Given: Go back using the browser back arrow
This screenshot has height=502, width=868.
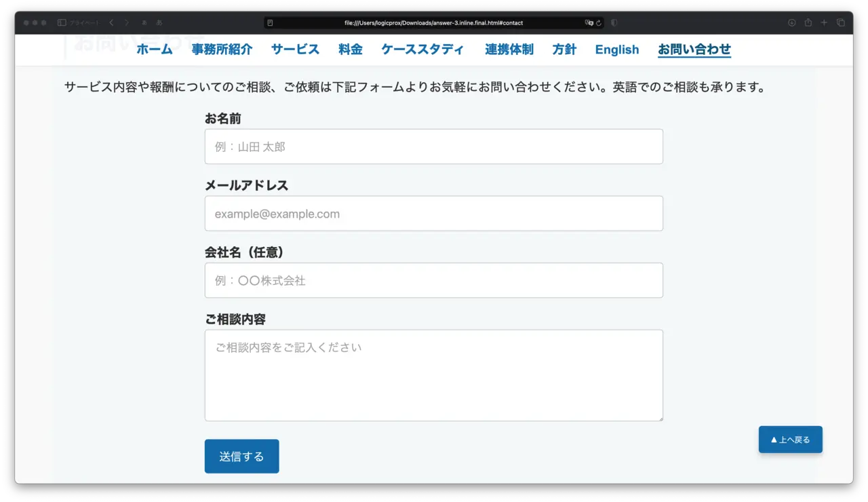Looking at the screenshot, I should (x=112, y=22).
